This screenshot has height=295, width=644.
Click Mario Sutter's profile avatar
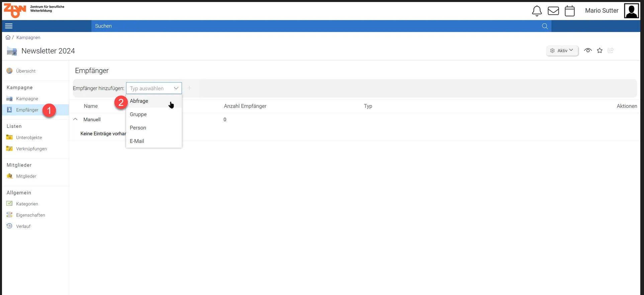[x=631, y=11]
